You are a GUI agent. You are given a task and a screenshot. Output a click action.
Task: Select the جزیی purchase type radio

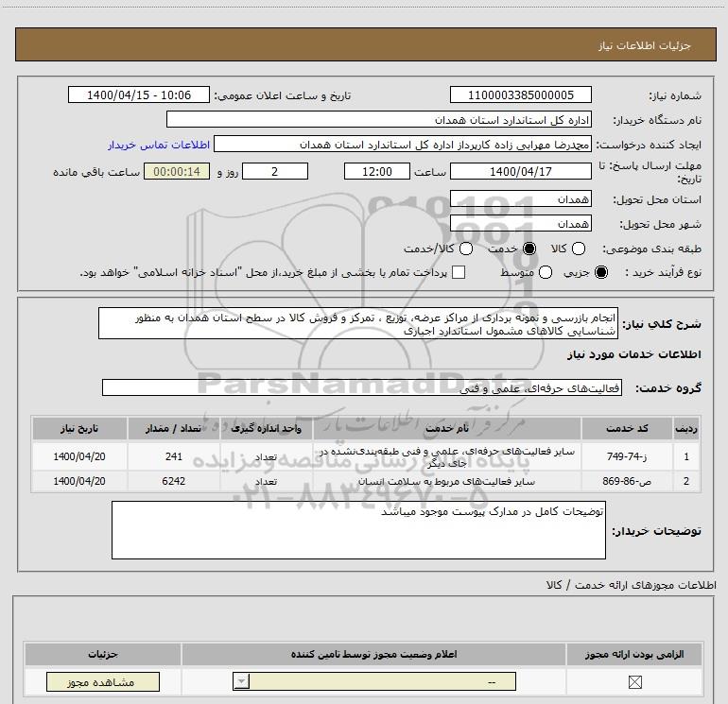click(600, 272)
